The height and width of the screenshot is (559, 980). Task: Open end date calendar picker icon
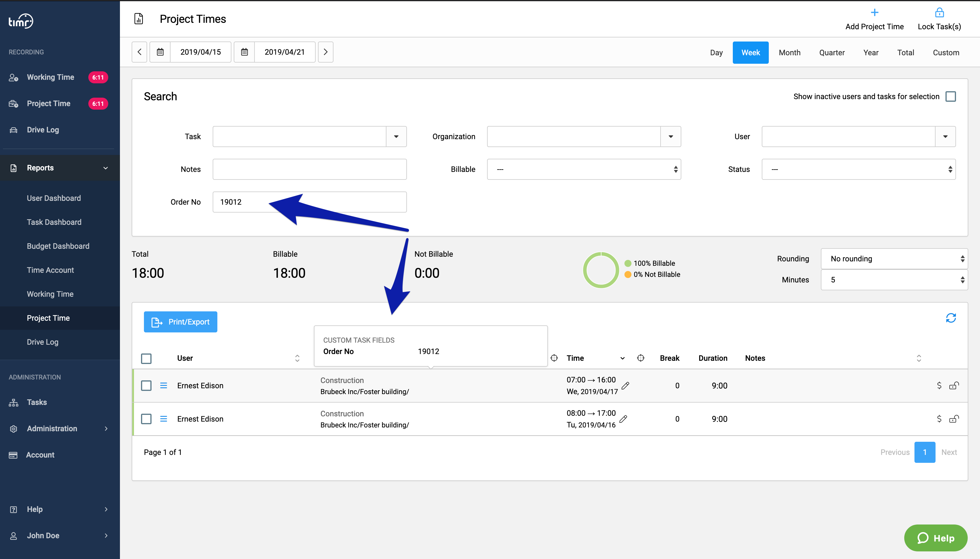click(x=244, y=52)
